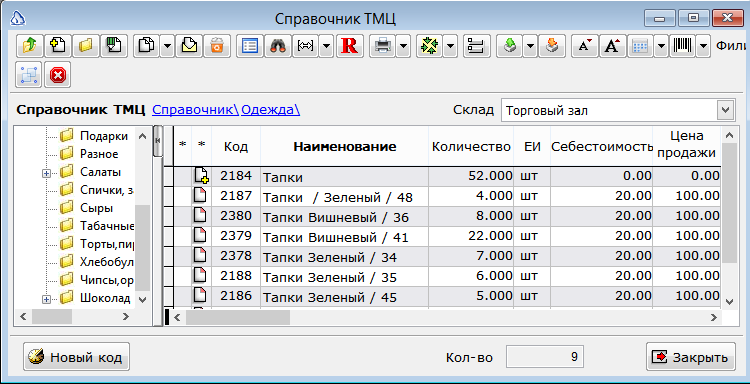750x384 pixels.
Task: Open dropdown next to column width icon
Action: 326,45
